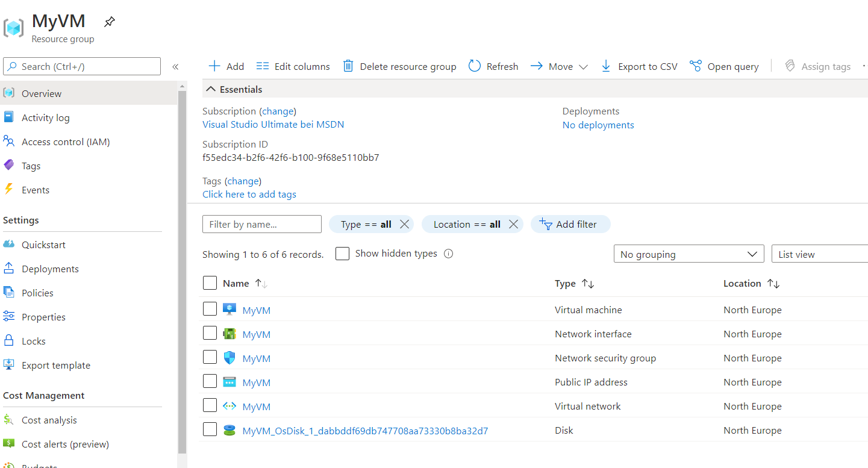The image size is (868, 468).
Task: Click the Add filter funnel icon
Action: [546, 224]
